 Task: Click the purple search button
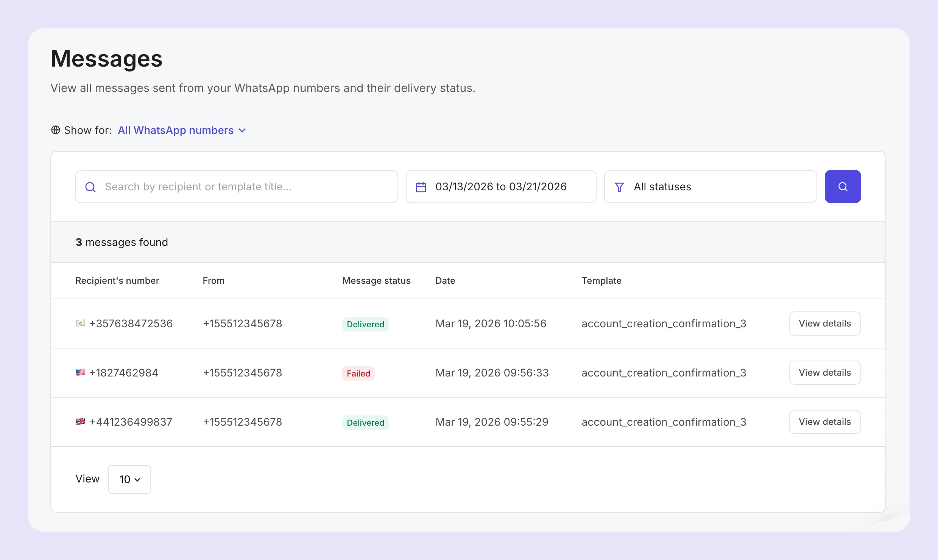tap(843, 187)
